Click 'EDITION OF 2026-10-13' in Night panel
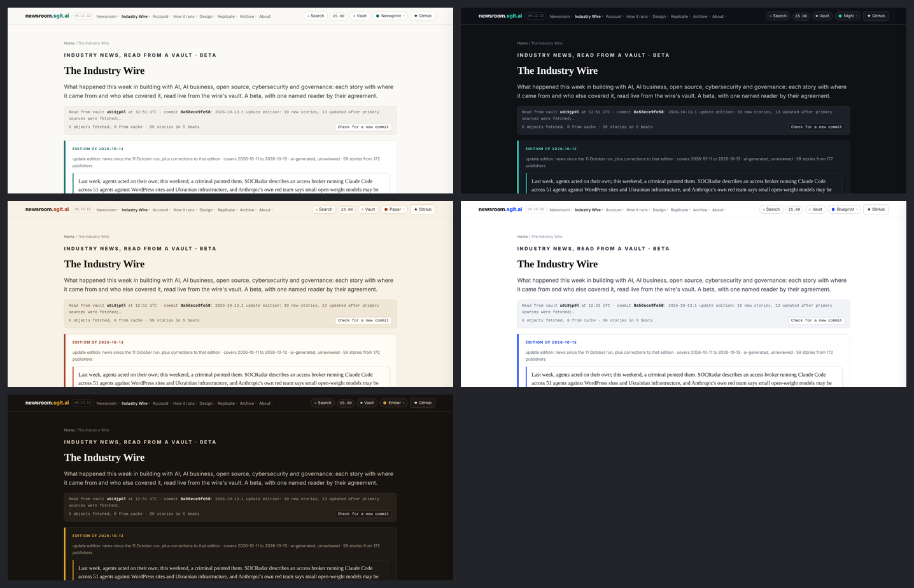 (x=551, y=149)
